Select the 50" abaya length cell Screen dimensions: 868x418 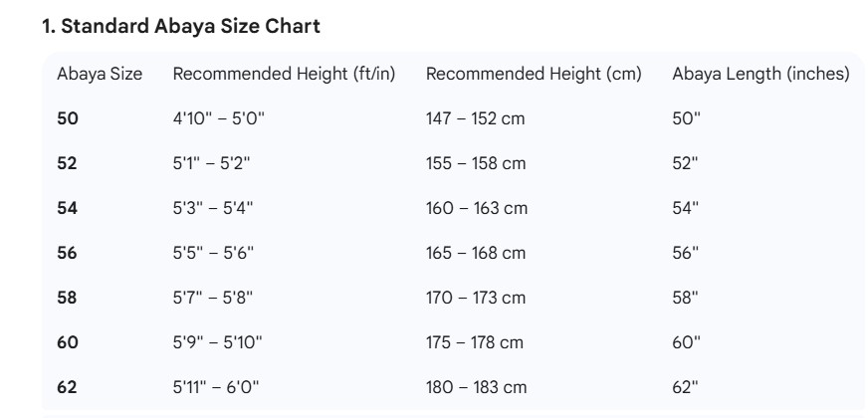point(687,119)
